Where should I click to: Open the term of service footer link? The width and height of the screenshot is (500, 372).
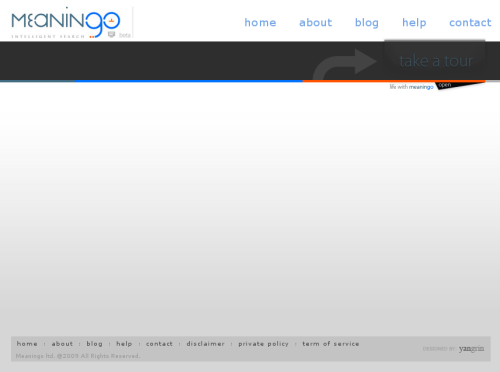pos(331,344)
